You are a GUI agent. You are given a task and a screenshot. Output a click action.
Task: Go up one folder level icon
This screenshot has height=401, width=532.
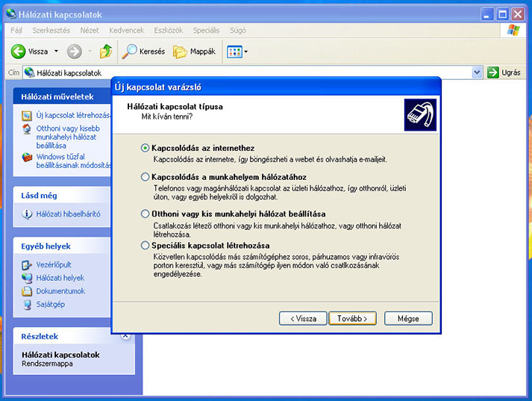click(106, 52)
